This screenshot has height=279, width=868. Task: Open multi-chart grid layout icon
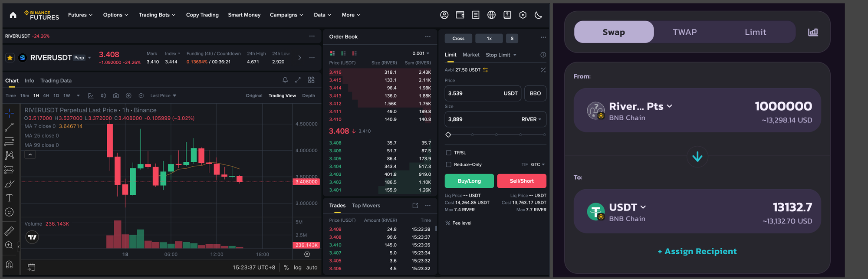click(311, 80)
